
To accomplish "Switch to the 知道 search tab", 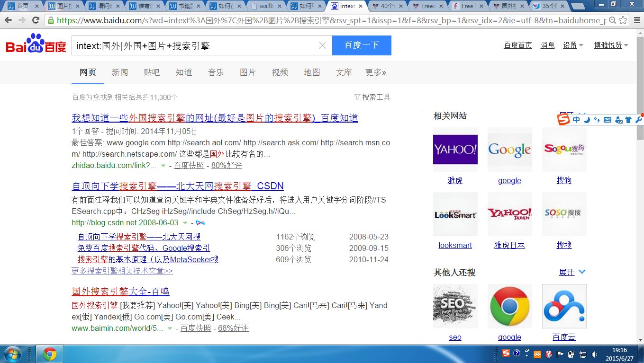I will (x=184, y=72).
